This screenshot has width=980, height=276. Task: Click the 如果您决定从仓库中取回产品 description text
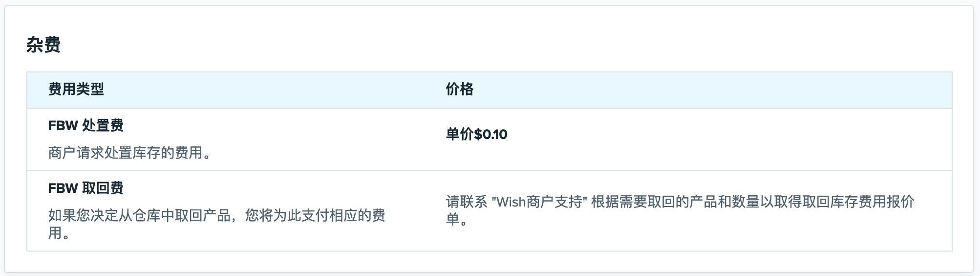pos(139,215)
